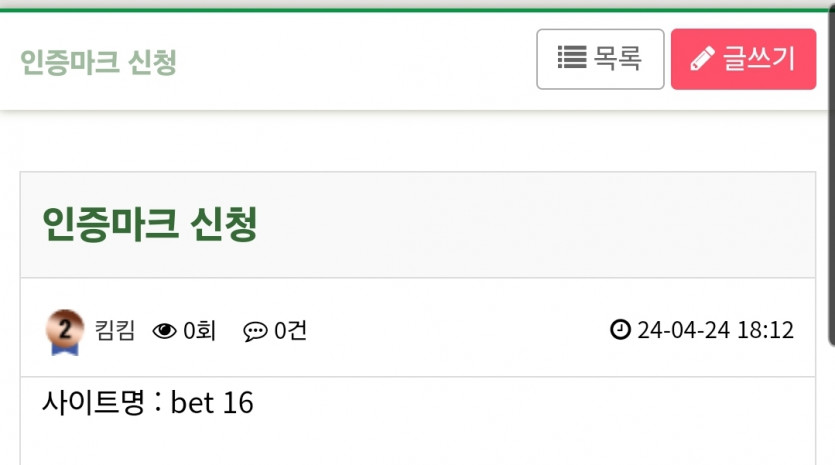
Task: Click the 킴킴 level 2 avatar badge
Action: click(x=64, y=327)
